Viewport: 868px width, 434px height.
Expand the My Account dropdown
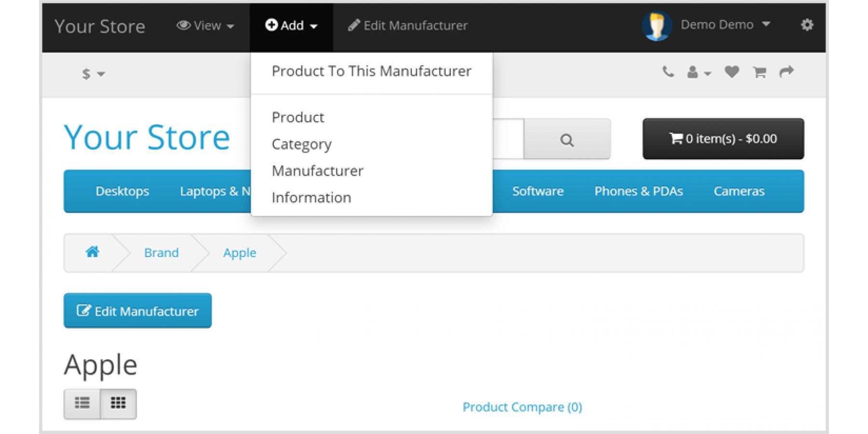tap(699, 72)
